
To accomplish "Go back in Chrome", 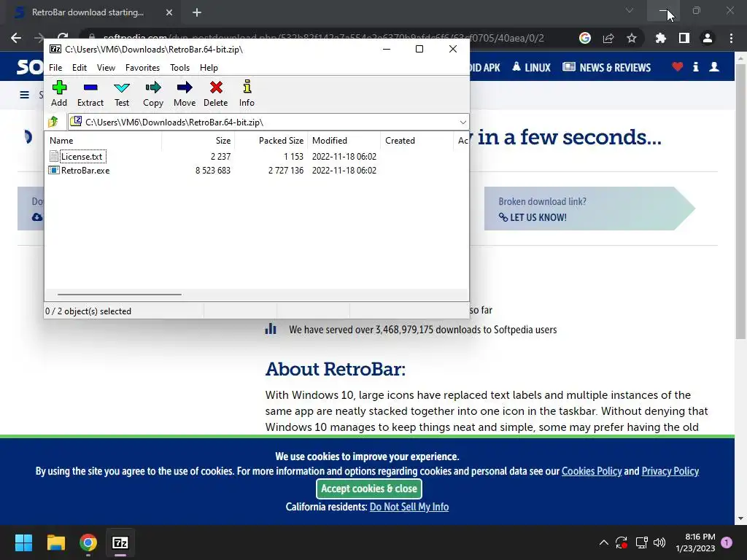I will click(x=16, y=38).
